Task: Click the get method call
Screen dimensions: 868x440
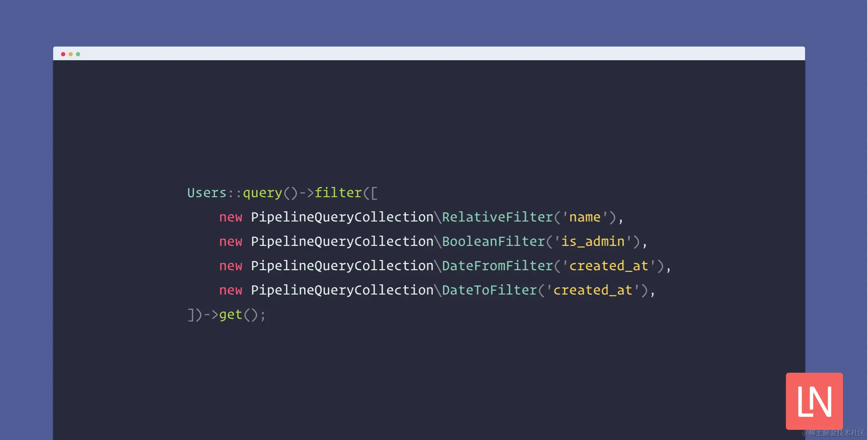Action: click(231, 314)
